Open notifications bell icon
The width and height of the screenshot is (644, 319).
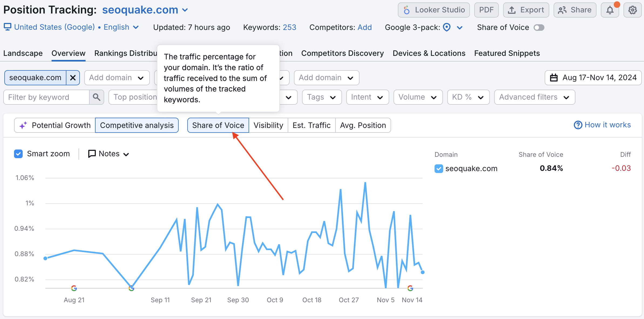coord(610,10)
